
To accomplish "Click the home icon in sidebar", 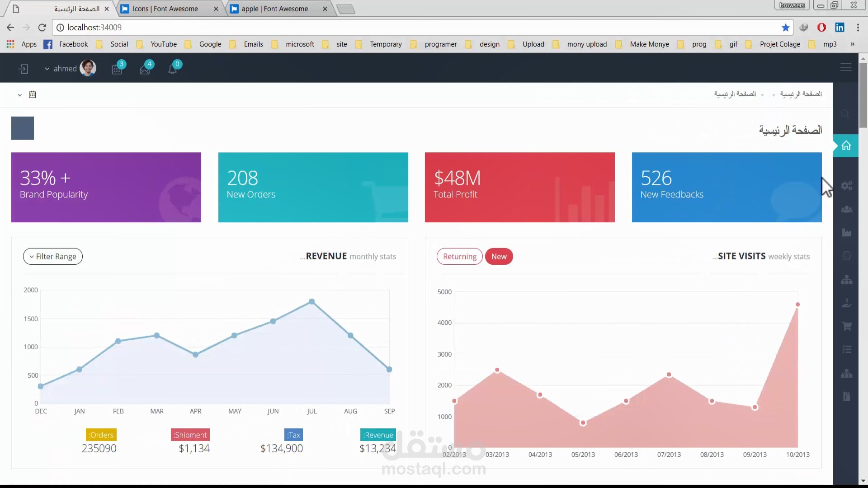I will click(846, 146).
